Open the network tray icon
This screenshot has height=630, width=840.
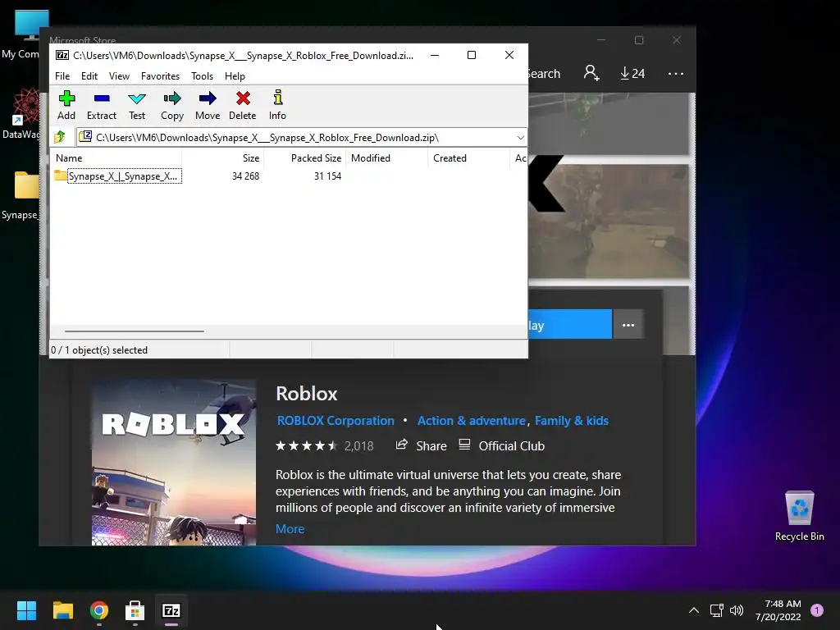[717, 610]
